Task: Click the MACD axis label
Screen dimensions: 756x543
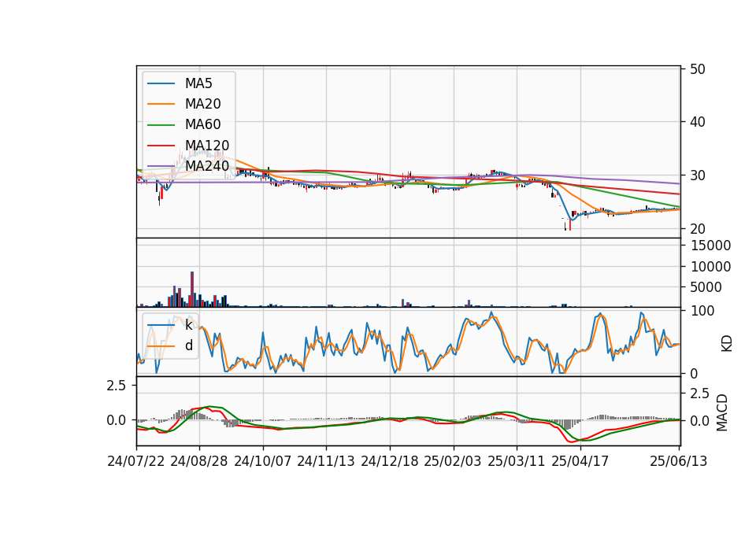Action: coord(722,412)
